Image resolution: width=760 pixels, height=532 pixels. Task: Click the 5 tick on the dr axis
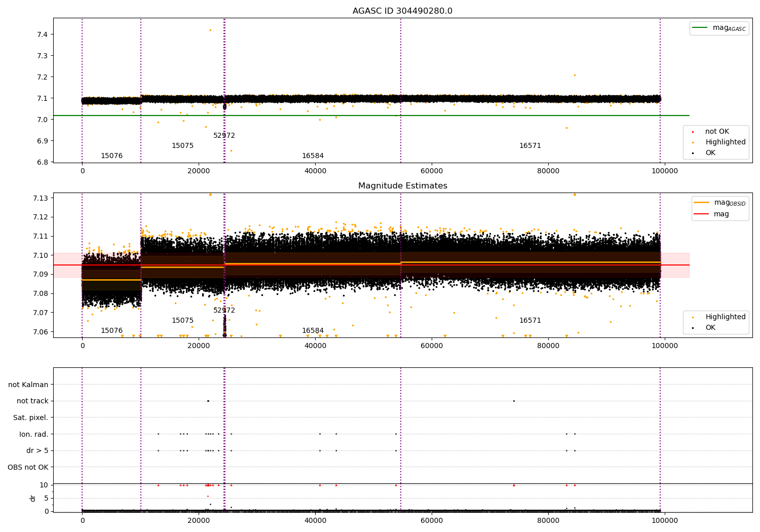46,498
